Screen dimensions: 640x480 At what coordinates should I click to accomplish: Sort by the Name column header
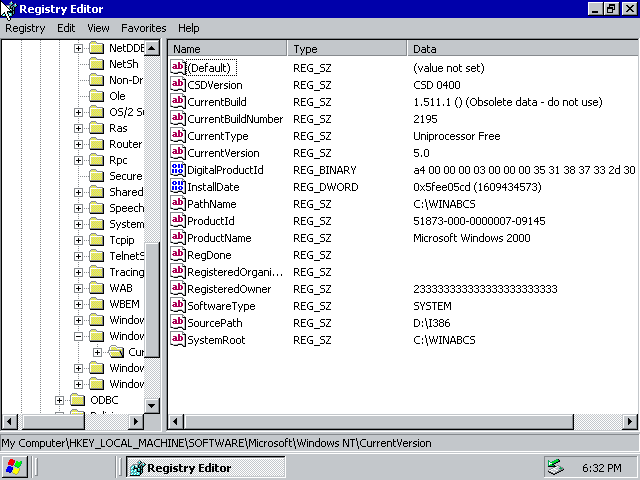[x=227, y=49]
